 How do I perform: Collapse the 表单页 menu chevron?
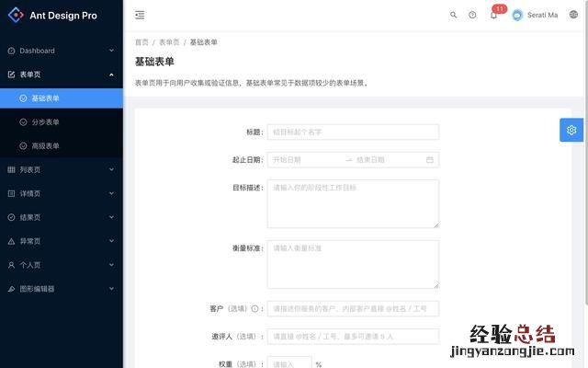tap(111, 75)
